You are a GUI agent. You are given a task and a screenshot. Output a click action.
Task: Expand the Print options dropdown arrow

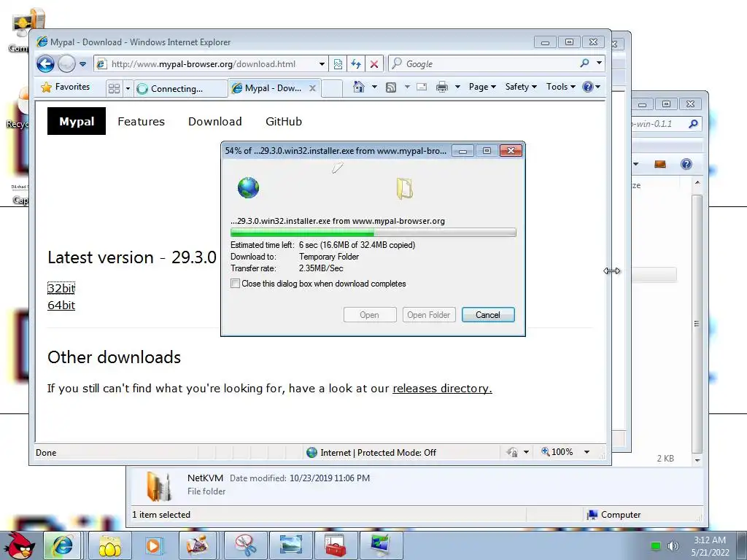point(457,87)
